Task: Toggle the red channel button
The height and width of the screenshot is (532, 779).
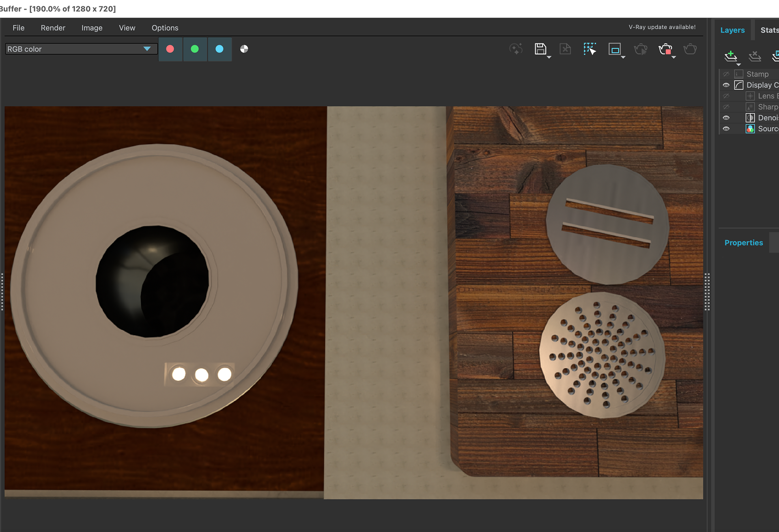Action: [170, 49]
